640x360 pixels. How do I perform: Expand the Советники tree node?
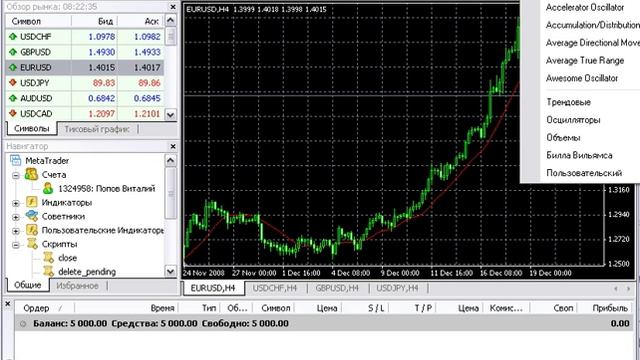click(x=16, y=217)
